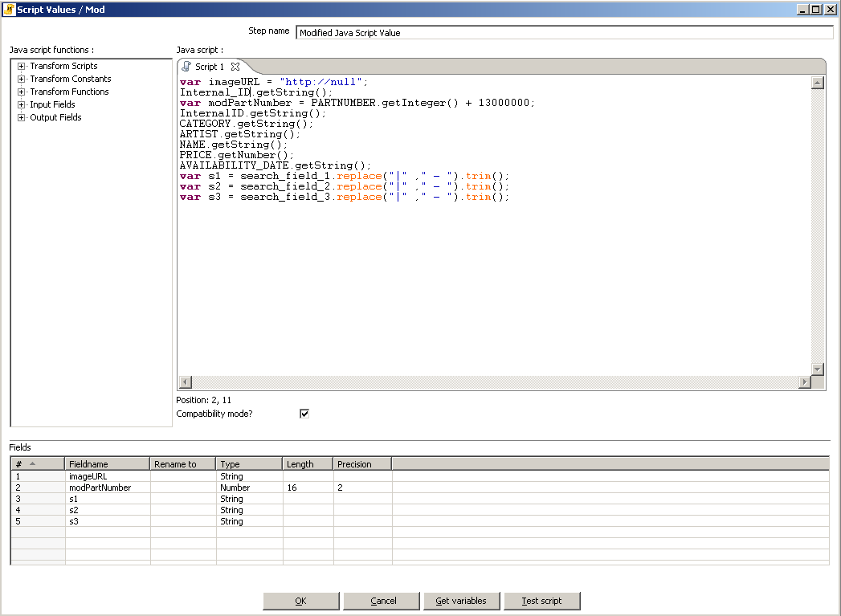Click the Script 1 tab scroll icon
The image size is (841, 616).
click(186, 67)
